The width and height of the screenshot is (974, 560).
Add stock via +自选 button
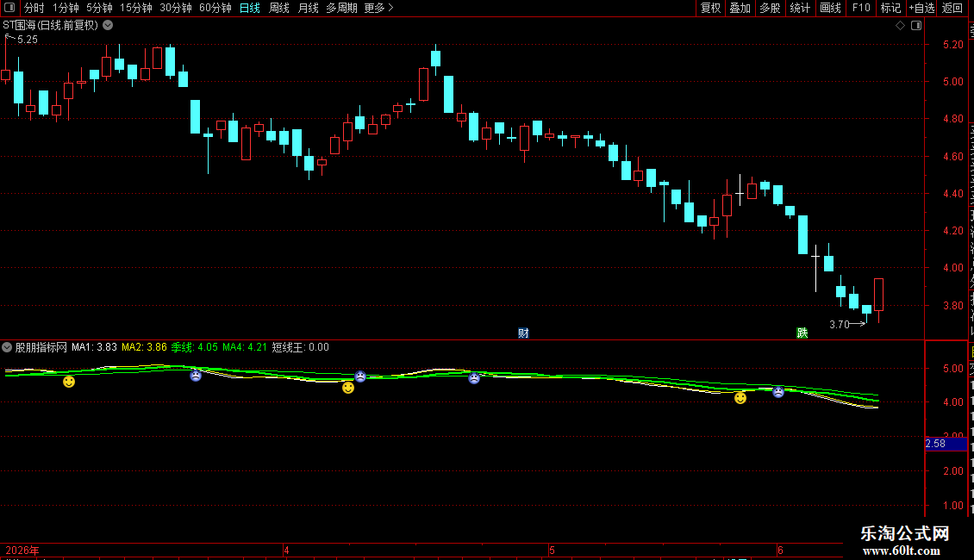921,8
